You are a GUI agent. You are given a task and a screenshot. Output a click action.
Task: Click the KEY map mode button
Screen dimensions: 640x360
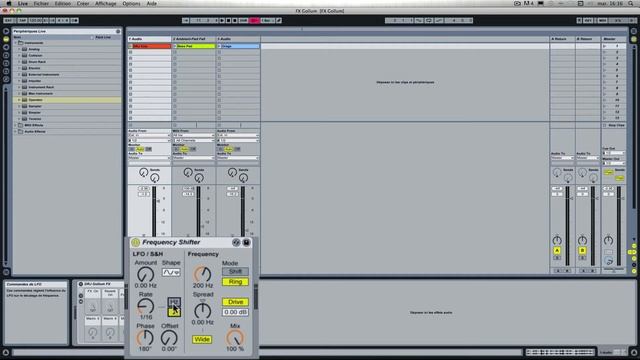[588, 20]
